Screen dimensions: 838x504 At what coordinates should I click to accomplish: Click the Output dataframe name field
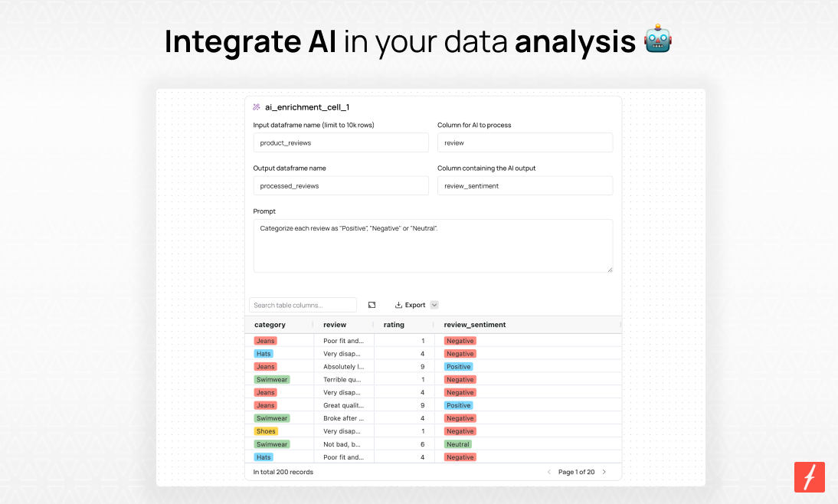click(341, 186)
